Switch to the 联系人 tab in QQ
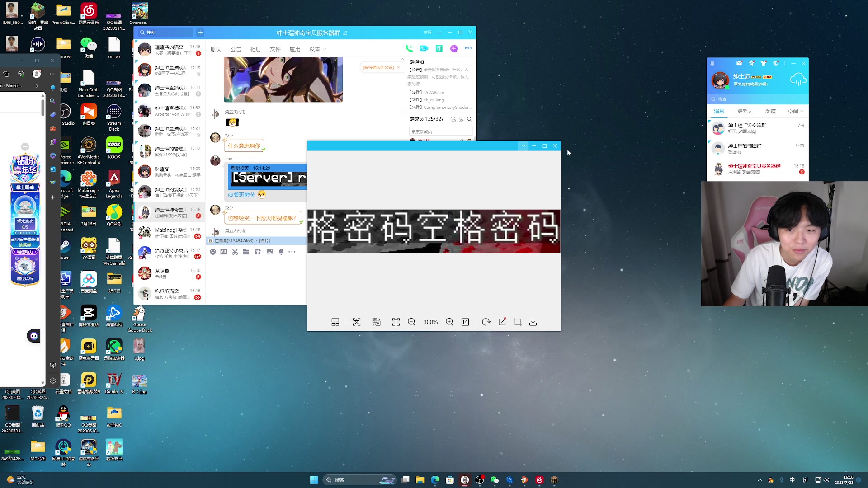Image resolution: width=868 pixels, height=488 pixels. coord(745,111)
